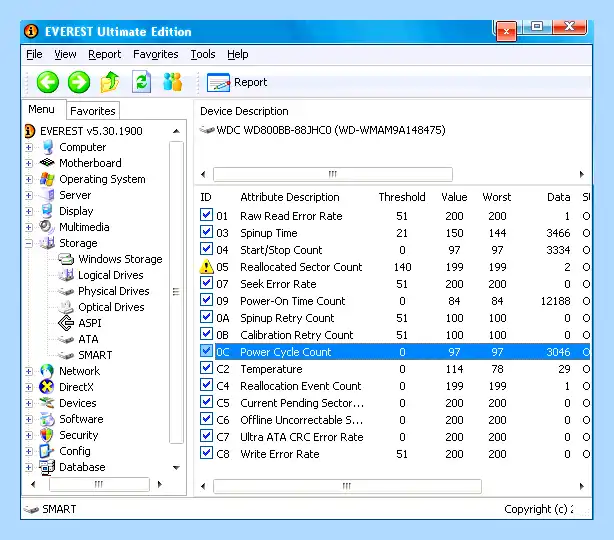Click the Devices icon in tree
Image resolution: width=614 pixels, height=540 pixels.
click(x=47, y=403)
